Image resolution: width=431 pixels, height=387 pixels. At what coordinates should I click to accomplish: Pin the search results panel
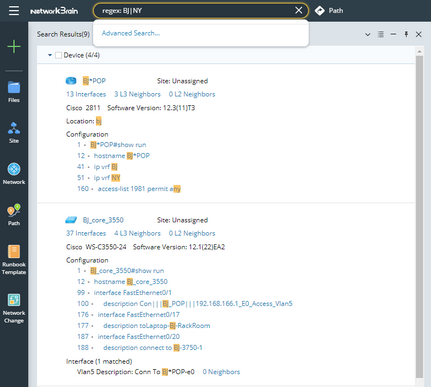[406, 34]
